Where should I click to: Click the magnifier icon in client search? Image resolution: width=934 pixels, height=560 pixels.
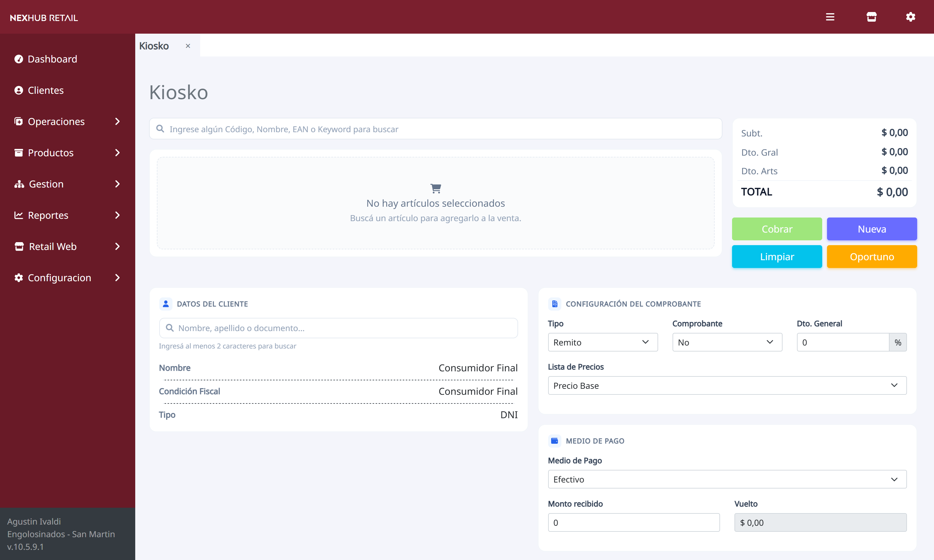pyautogui.click(x=170, y=327)
